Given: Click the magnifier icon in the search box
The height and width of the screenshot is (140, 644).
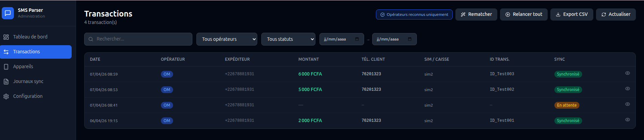Looking at the screenshot, I should [x=91, y=39].
